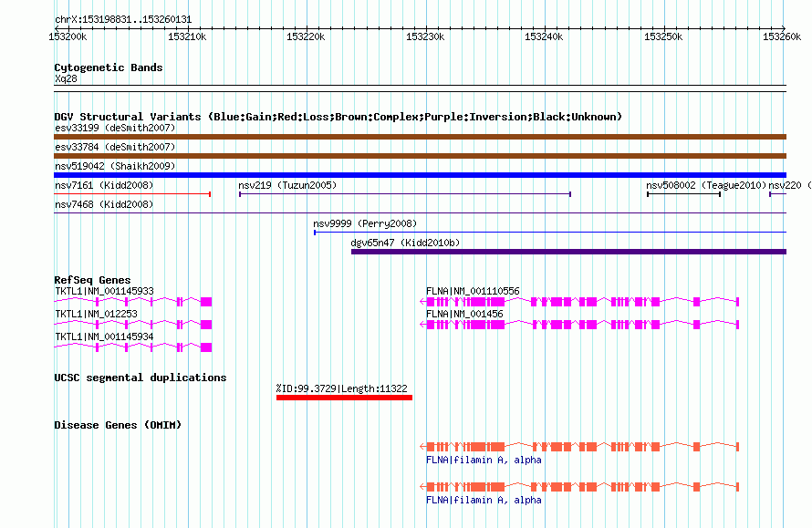This screenshot has width=812, height=528.
Task: Open the FLNA|NM_001456 transcript label
Action: (464, 315)
